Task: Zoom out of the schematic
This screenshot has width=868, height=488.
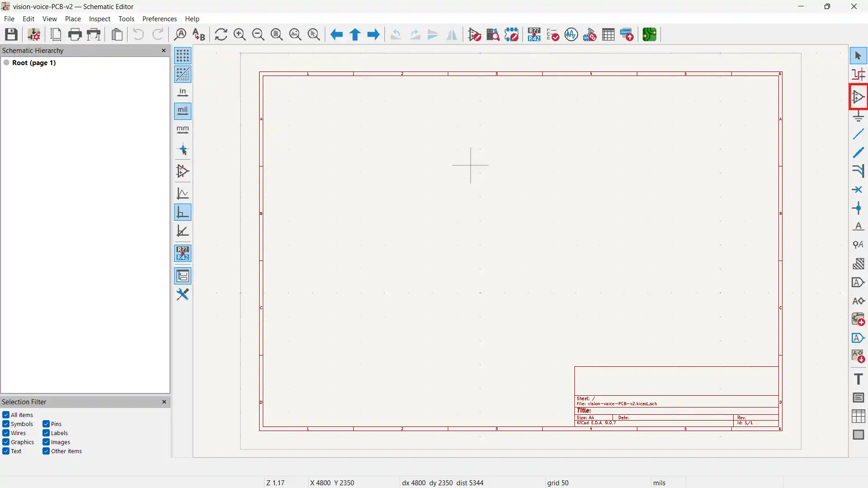Action: tap(258, 34)
